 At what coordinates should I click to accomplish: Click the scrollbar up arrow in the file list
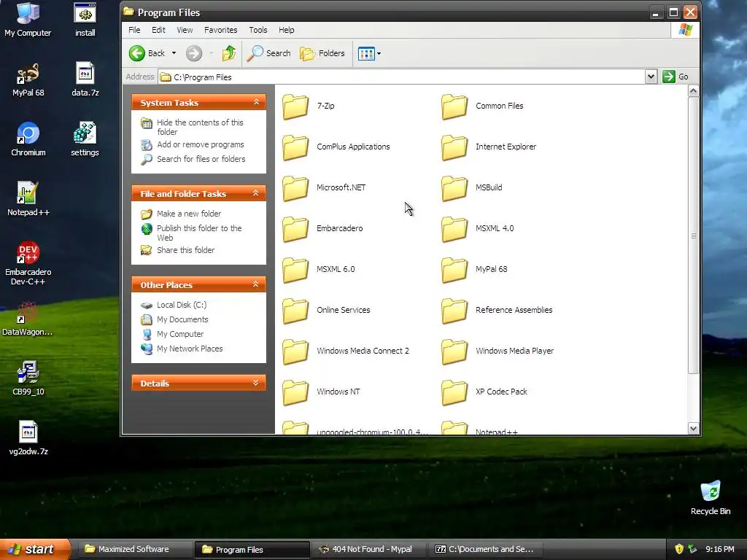click(x=693, y=91)
